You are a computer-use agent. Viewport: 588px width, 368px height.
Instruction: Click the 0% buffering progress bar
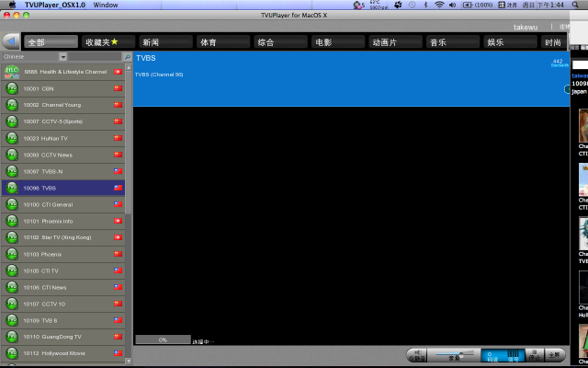[164, 339]
